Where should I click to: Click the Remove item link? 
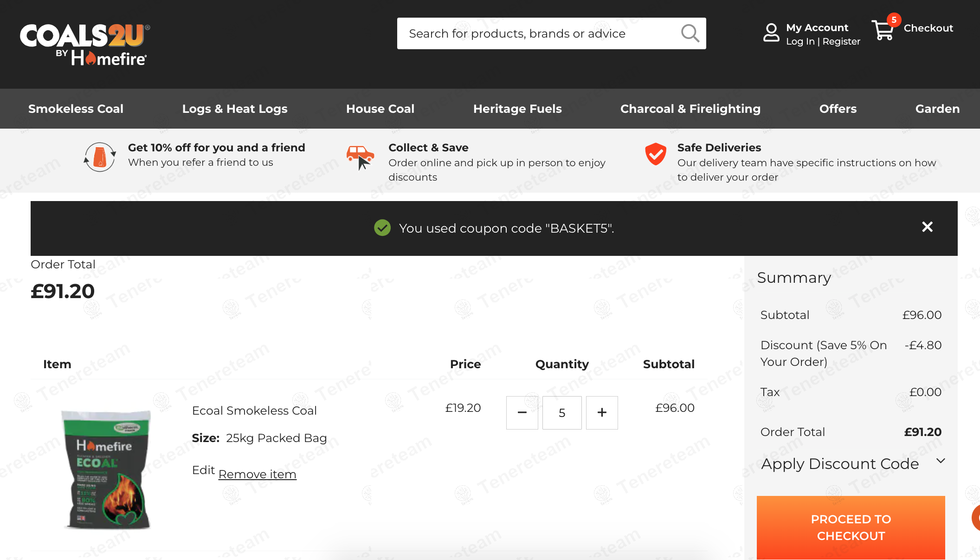tap(257, 474)
